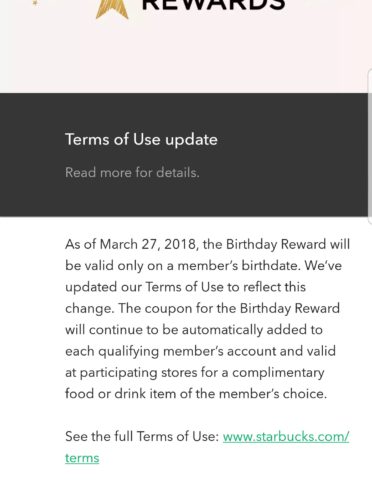Click the line "will continue to be automatically added to"

click(x=194, y=330)
